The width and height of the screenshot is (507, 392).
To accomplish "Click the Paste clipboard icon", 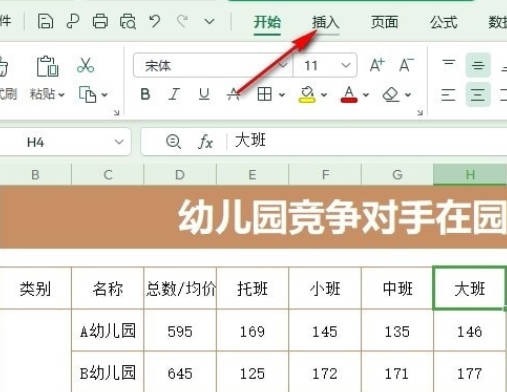I will click(x=47, y=66).
